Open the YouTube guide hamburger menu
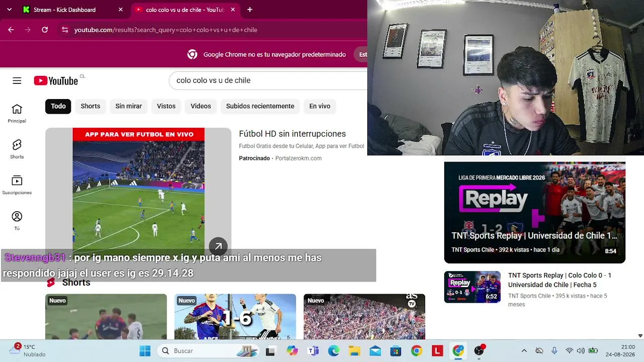This screenshot has height=362, width=644. coord(17,80)
